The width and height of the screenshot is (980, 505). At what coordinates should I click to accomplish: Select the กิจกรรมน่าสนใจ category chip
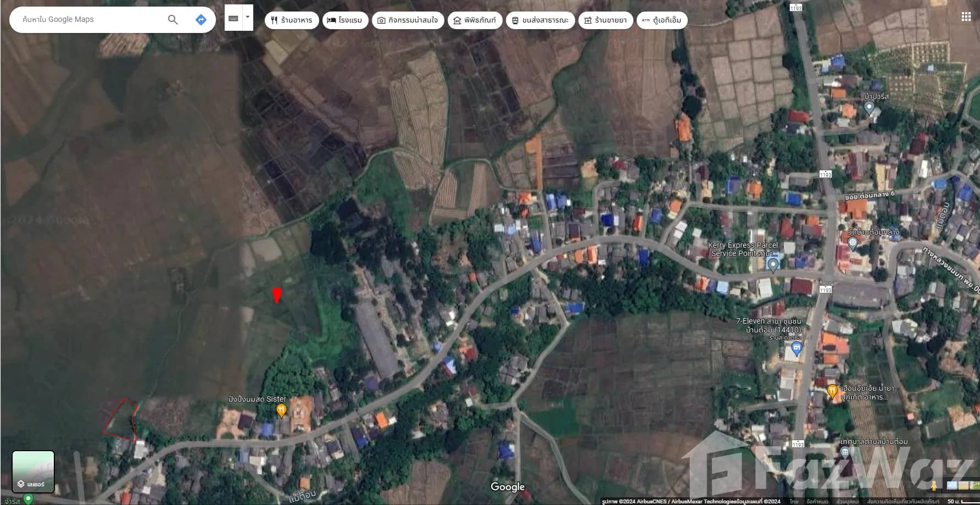[408, 20]
